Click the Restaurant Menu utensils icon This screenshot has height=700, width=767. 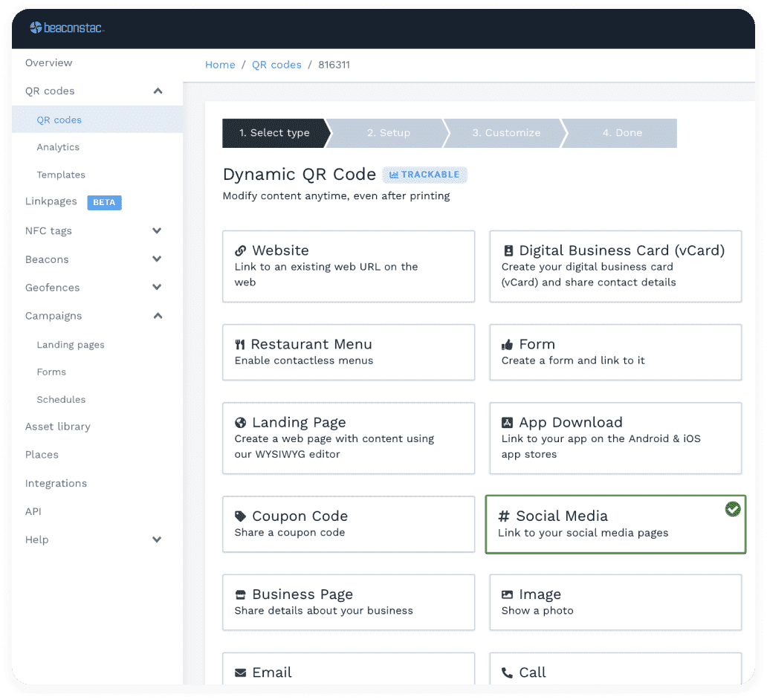[239, 344]
